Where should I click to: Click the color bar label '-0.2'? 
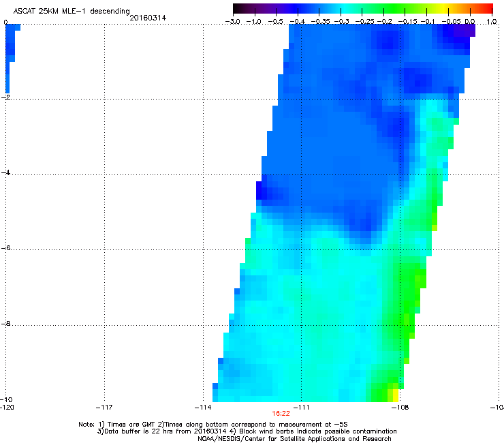pyautogui.click(x=383, y=22)
